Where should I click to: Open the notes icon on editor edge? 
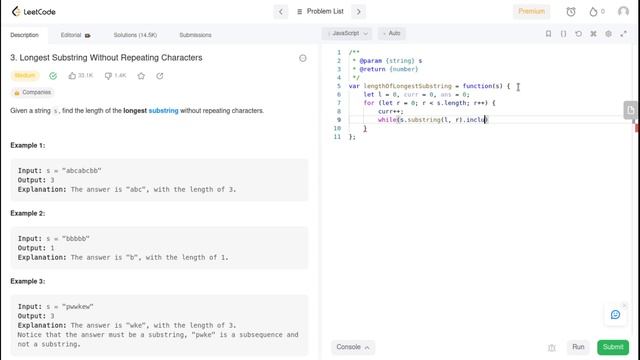(x=631, y=110)
